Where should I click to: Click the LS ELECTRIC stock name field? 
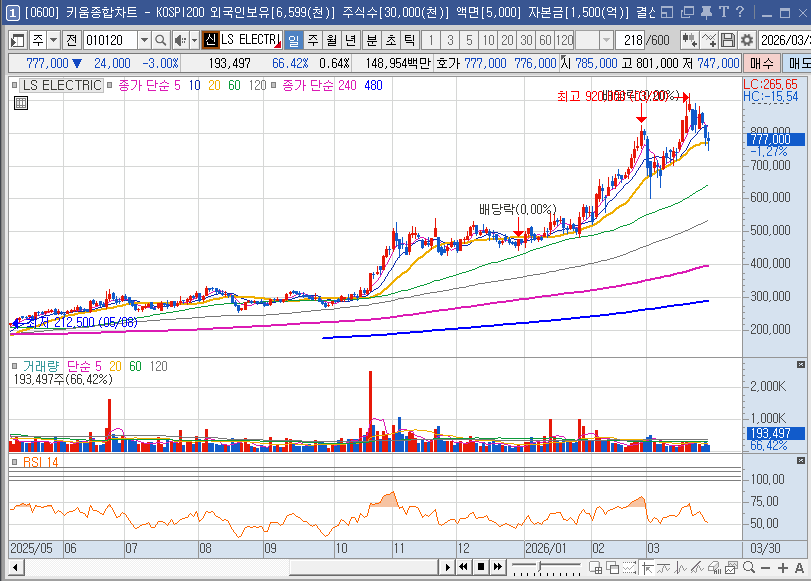[x=250, y=40]
